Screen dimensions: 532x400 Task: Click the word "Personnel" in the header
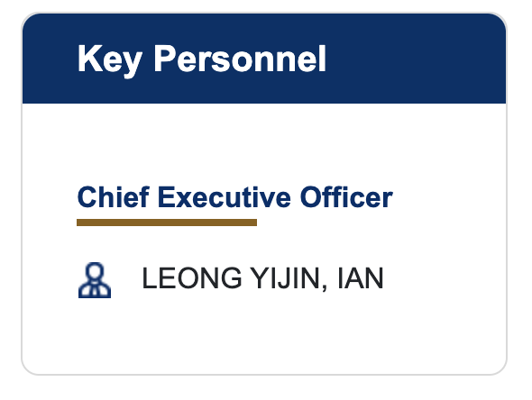(240, 59)
